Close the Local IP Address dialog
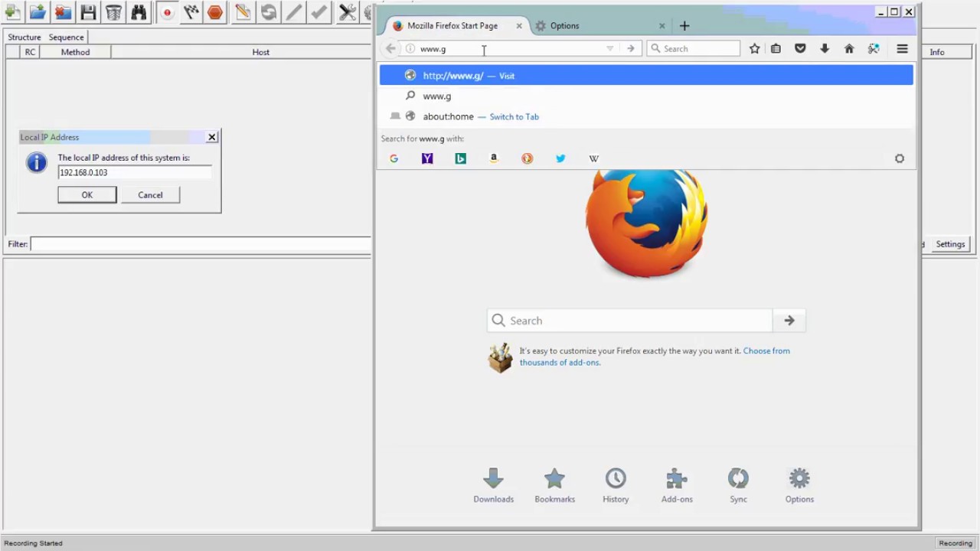Image resolution: width=980 pixels, height=551 pixels. pyautogui.click(x=212, y=137)
